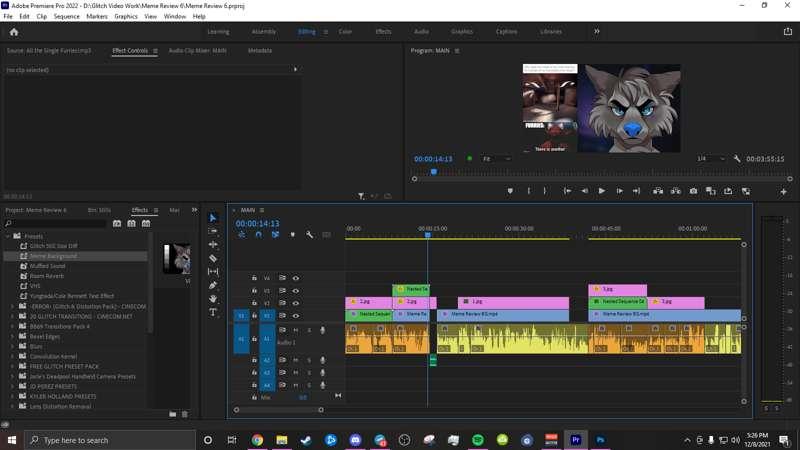This screenshot has height=450, width=800.
Task: Open playback resolution 1/4 dropdown
Action: pos(711,159)
